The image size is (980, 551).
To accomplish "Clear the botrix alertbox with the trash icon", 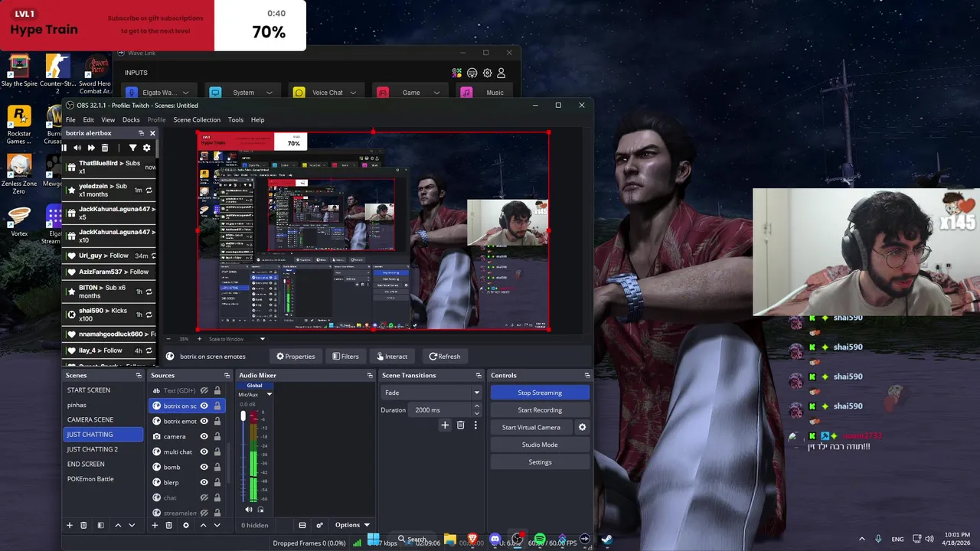I will tap(105, 148).
